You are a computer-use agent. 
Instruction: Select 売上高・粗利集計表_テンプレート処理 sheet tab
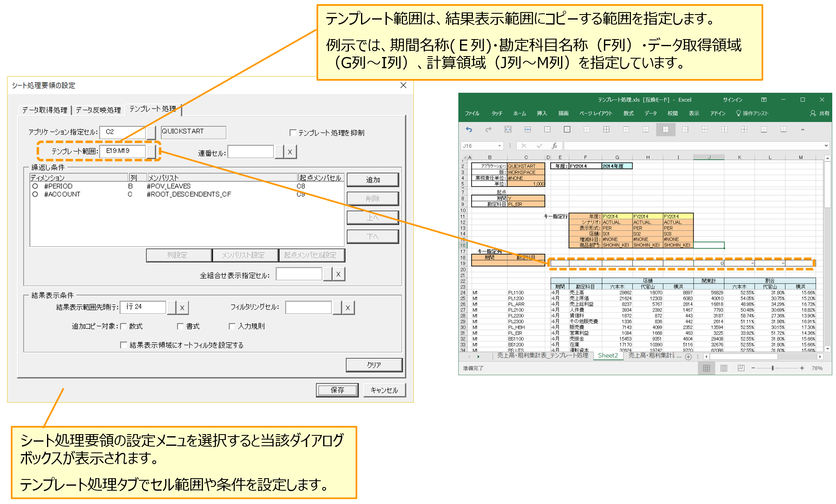click(542, 356)
